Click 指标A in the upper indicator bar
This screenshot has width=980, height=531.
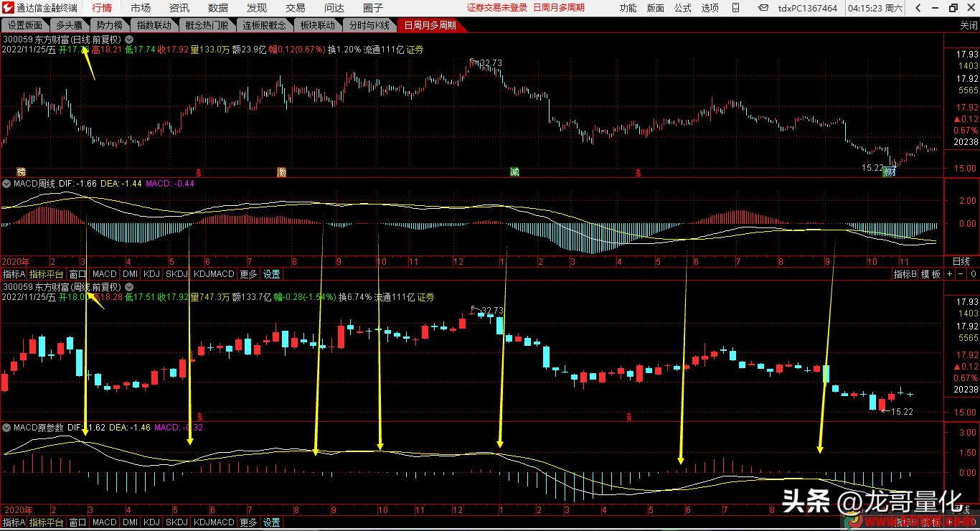click(x=14, y=274)
